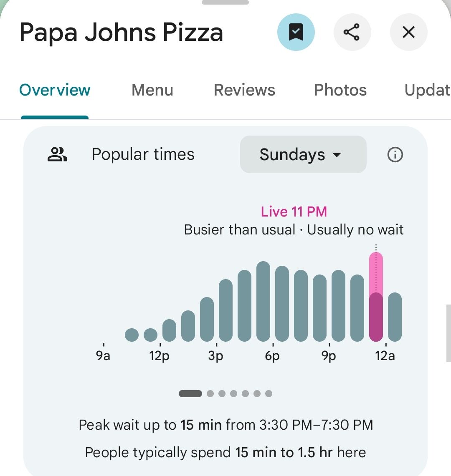Share Papa Johns Pizza listing
The width and height of the screenshot is (451, 476).
point(352,32)
